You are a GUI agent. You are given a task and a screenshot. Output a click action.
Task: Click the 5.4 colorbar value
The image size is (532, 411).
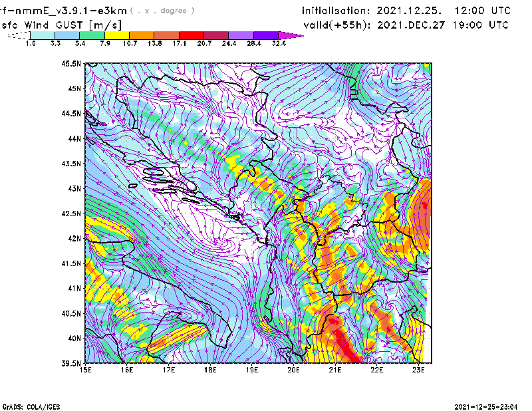(80, 43)
